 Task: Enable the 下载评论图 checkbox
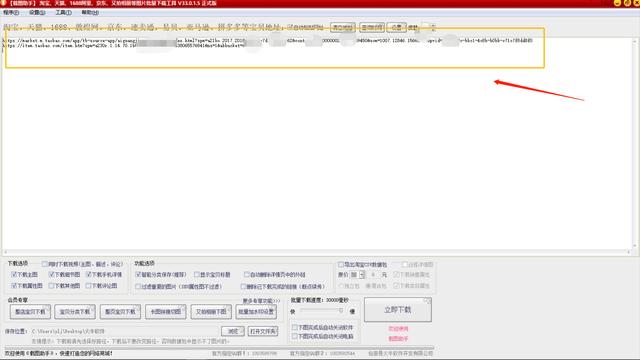[89, 285]
